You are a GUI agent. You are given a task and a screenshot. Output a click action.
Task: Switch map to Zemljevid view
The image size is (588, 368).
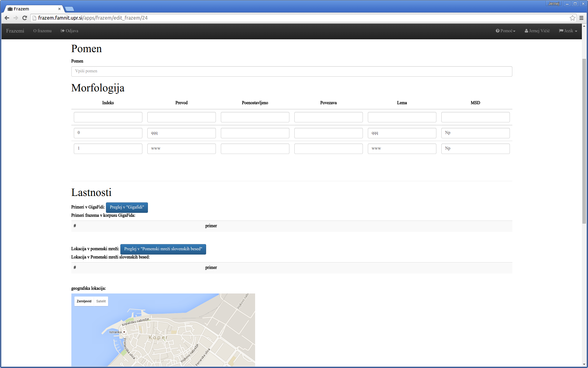[84, 301]
